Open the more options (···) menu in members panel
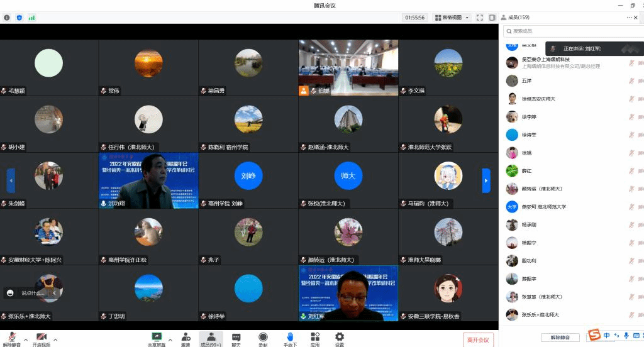The height and width of the screenshot is (347, 644). 630,18
